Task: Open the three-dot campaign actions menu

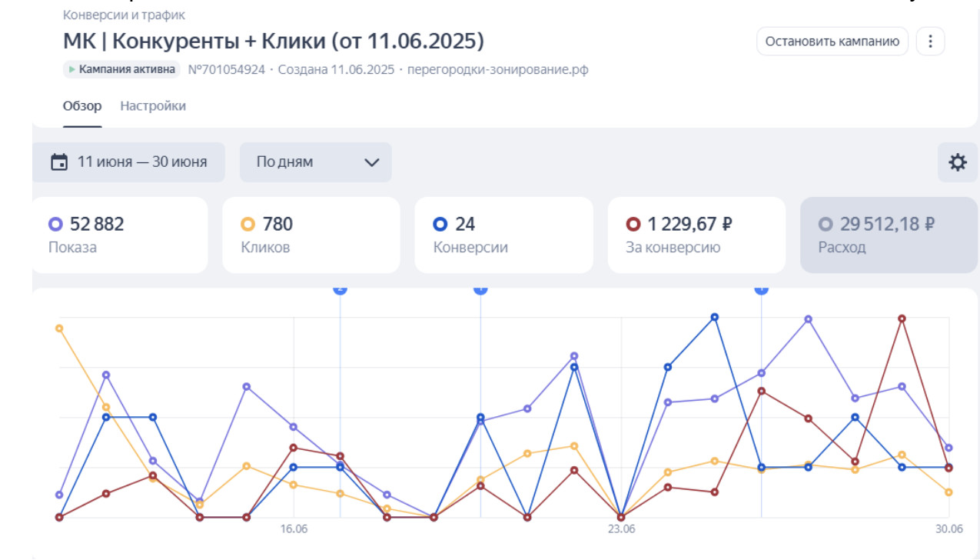Action: 930,42
